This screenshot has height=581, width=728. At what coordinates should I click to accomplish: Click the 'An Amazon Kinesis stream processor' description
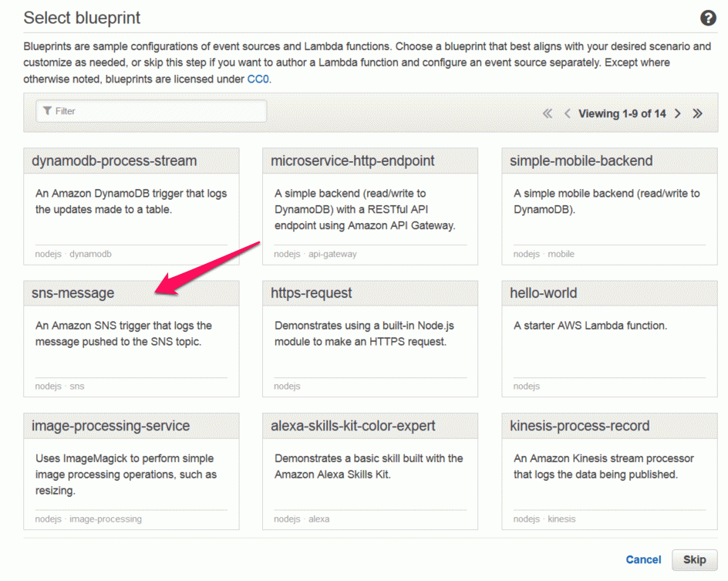pyautogui.click(x=604, y=466)
